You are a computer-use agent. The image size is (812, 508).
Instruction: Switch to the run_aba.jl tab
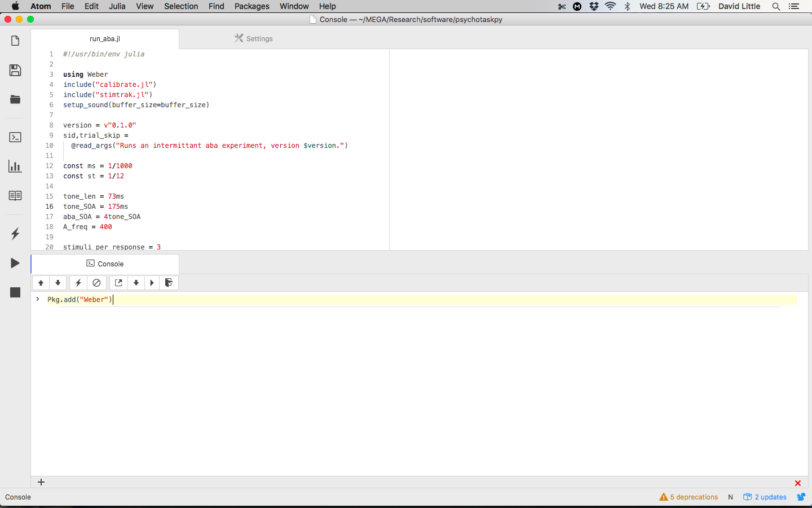pos(105,39)
